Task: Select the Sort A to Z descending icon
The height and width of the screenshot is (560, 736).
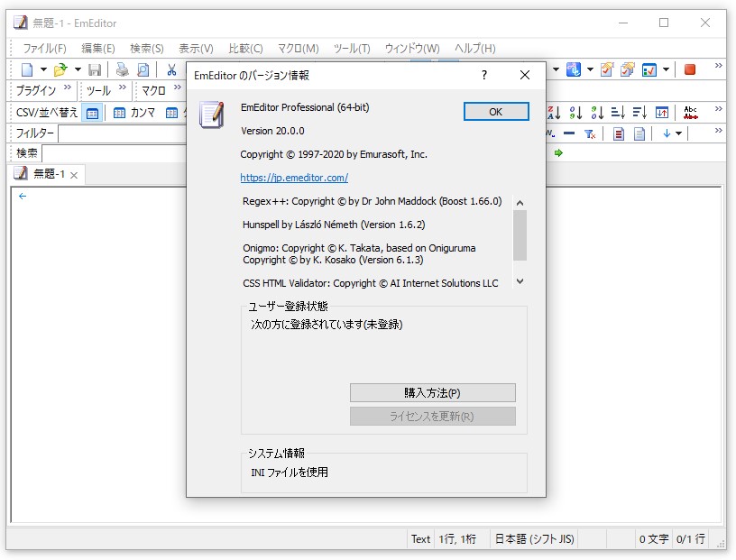Action: click(x=553, y=114)
